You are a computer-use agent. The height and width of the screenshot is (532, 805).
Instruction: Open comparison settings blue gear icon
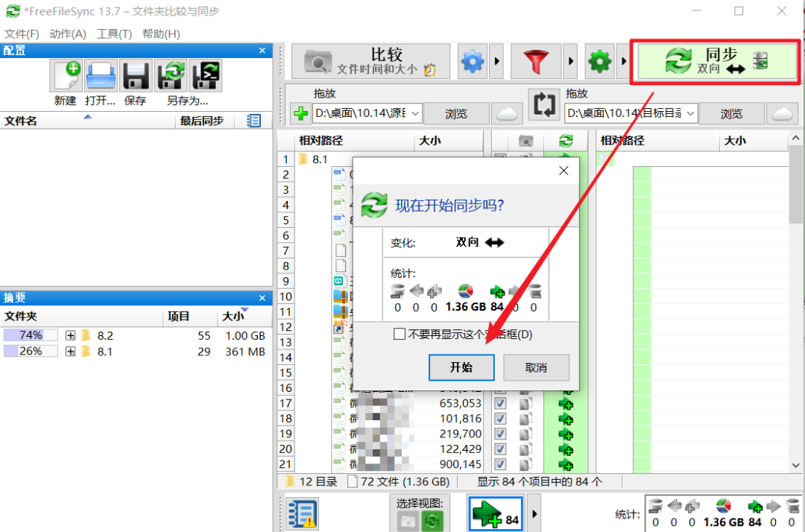[473, 62]
